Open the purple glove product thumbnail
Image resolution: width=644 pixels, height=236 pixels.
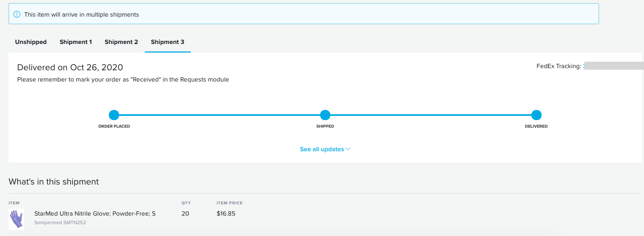(17, 219)
